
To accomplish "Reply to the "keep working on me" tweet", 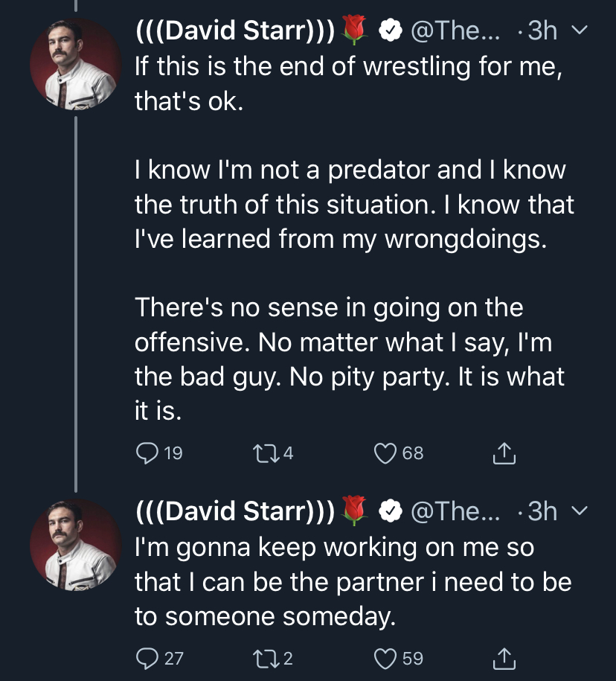I will tap(148, 658).
